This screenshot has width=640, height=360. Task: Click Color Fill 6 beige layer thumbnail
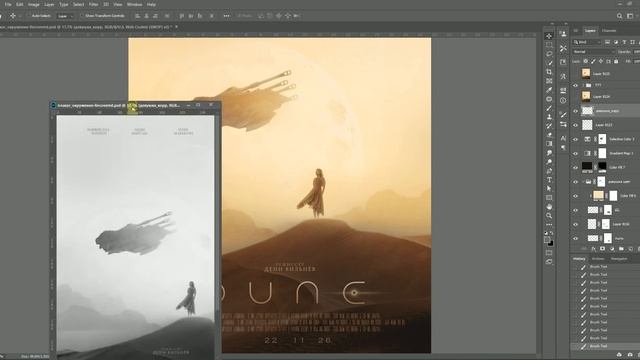[598, 196]
